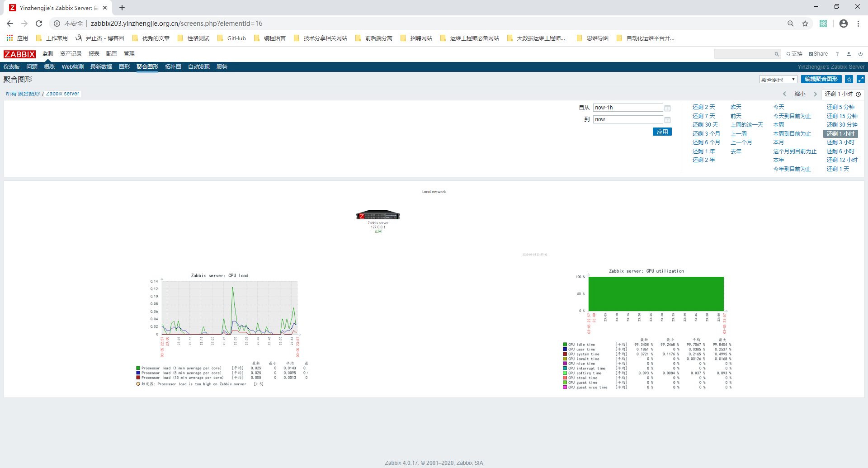
Task: Bookmark this page with star icon
Action: (805, 24)
